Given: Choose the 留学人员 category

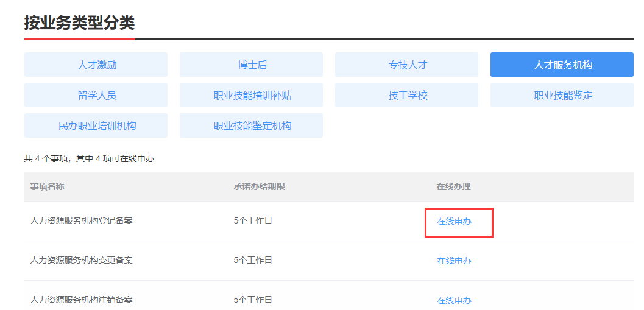Looking at the screenshot, I should [96, 95].
